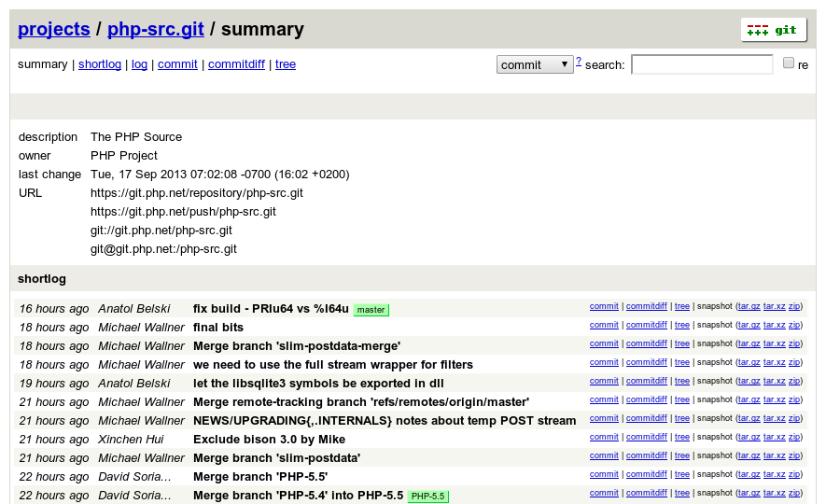
Task: Open 'Merge branch slim-postdata-merge' commit title
Action: pos(297,346)
